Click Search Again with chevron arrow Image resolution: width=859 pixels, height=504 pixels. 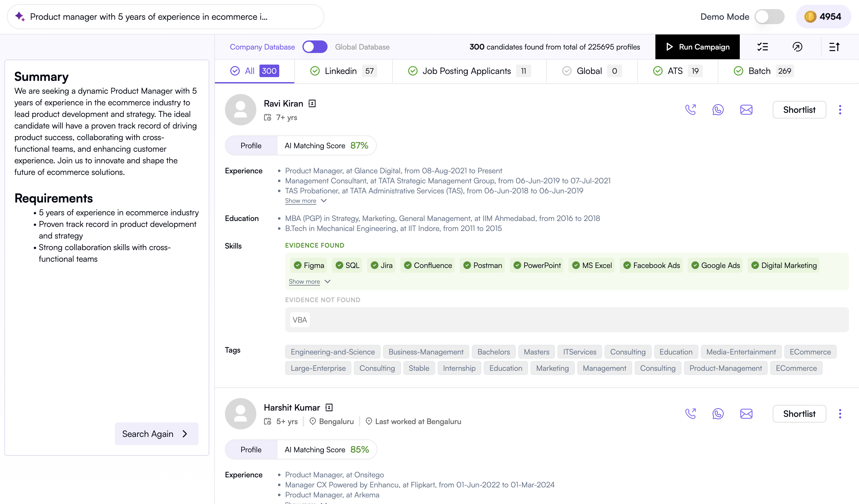157,434
